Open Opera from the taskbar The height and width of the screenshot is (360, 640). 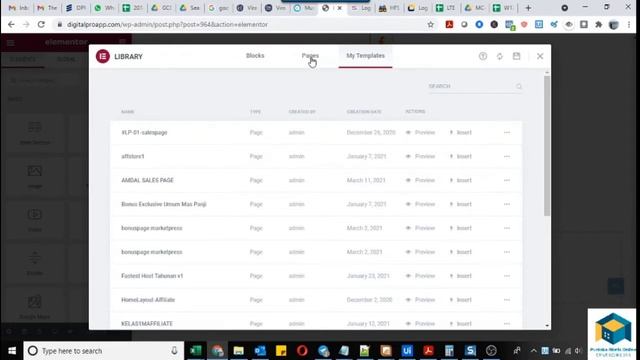302,351
